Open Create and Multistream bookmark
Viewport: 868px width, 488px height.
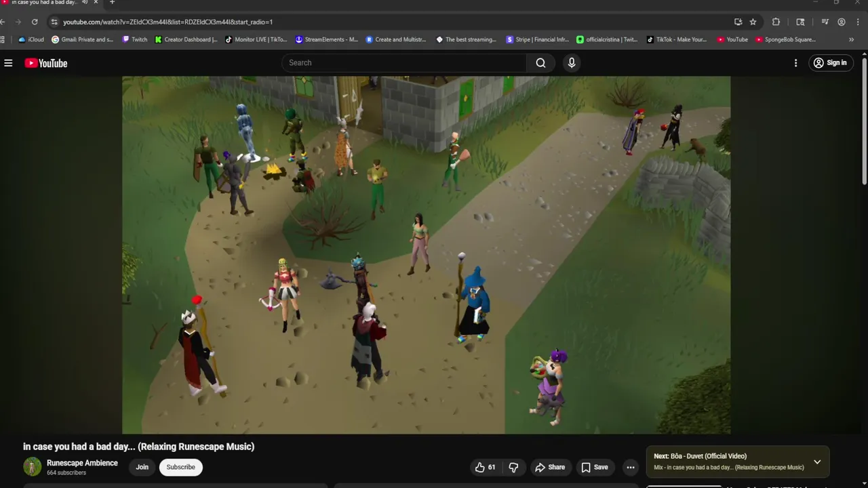point(396,39)
